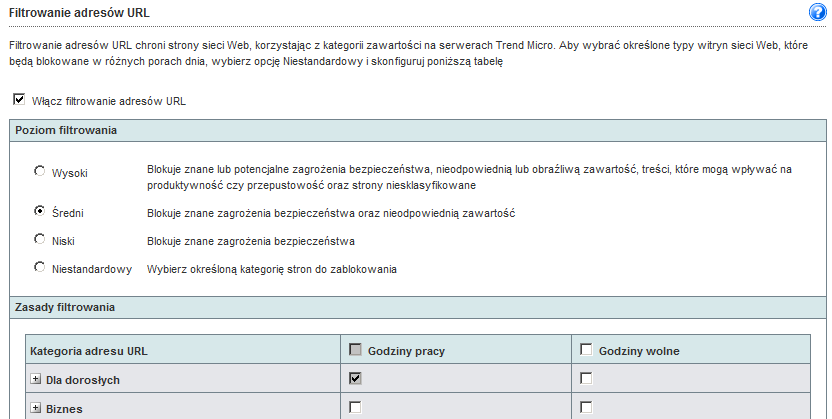Click the Dla dorosłych category label
Viewport: 832px width, 419px height.
click(83, 380)
